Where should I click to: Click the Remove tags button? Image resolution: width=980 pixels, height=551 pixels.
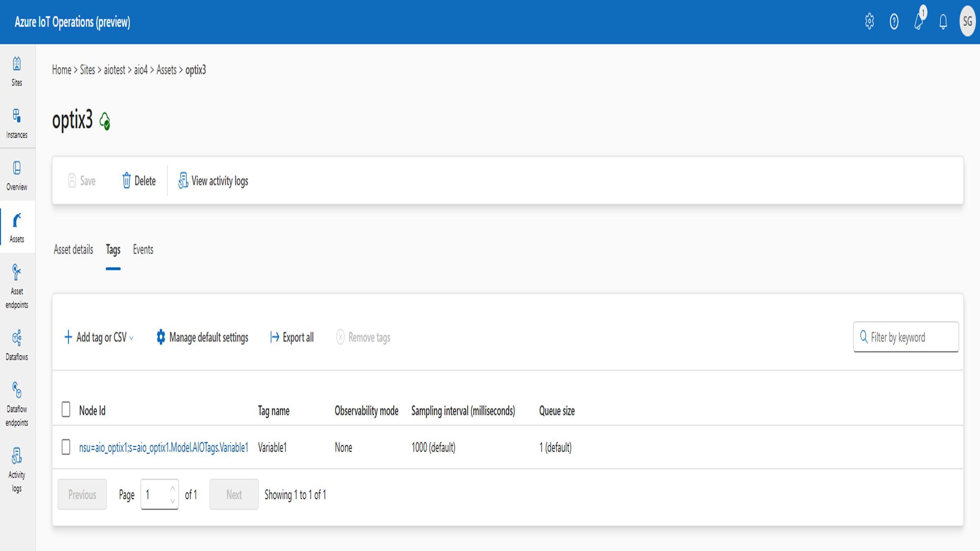click(363, 337)
